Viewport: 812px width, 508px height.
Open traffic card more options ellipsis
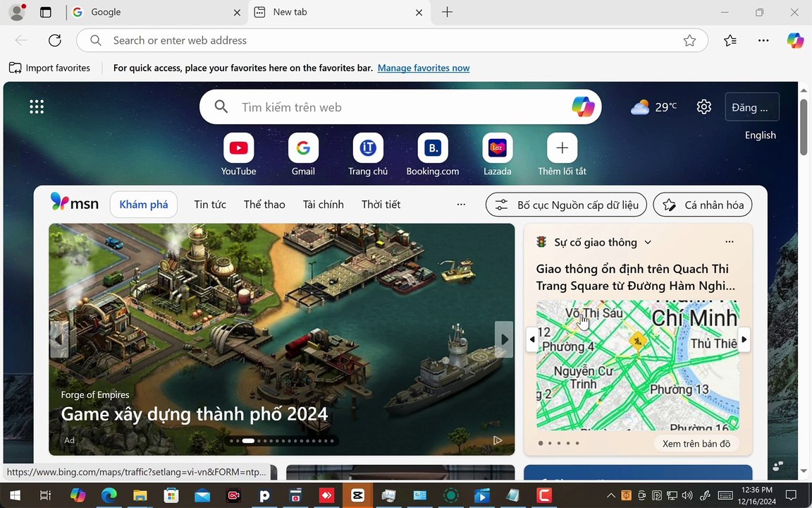tap(729, 242)
